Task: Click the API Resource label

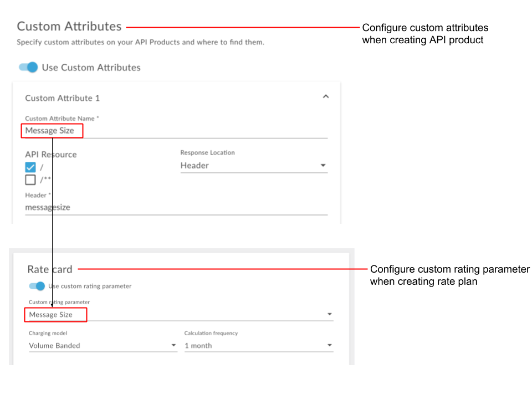Action: [x=51, y=155]
